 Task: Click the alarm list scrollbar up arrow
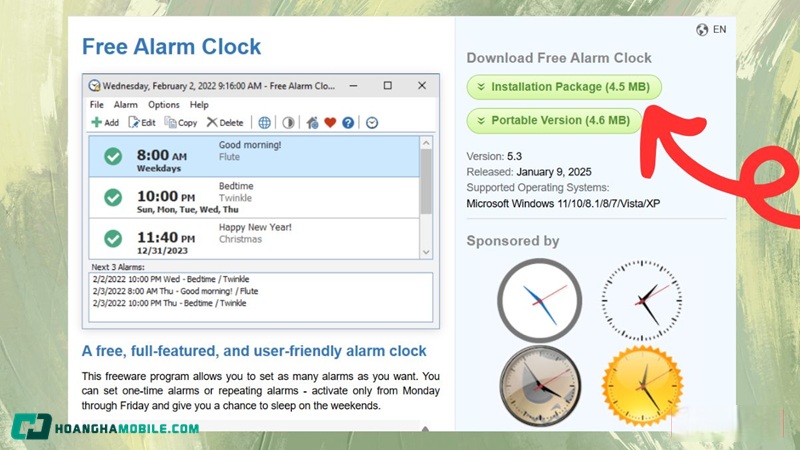coord(427,144)
